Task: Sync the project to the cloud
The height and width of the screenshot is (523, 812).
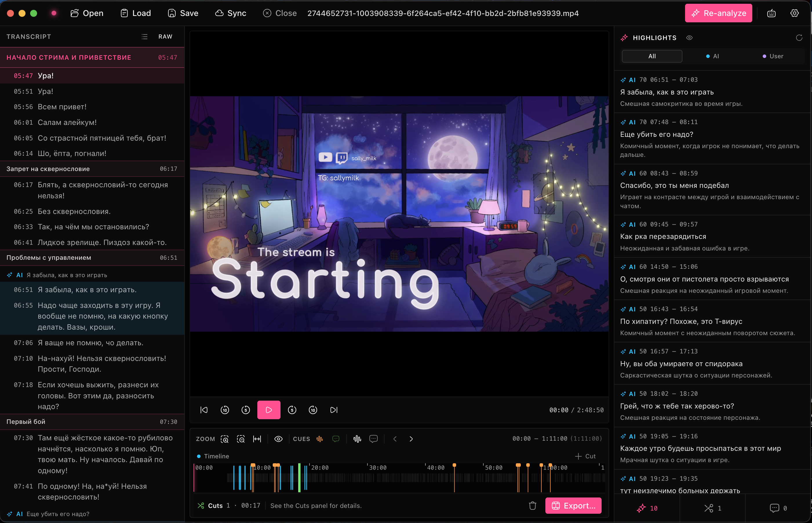Action: [x=231, y=13]
